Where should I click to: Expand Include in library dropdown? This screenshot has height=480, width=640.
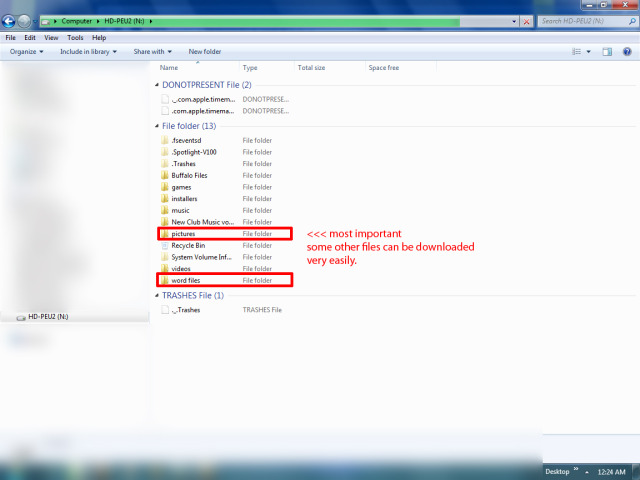pos(88,51)
